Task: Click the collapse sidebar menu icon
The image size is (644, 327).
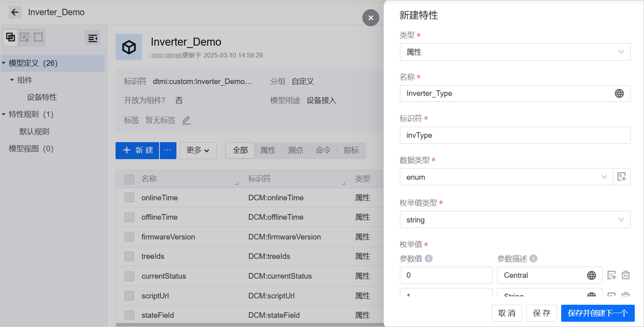Action: pos(93,38)
